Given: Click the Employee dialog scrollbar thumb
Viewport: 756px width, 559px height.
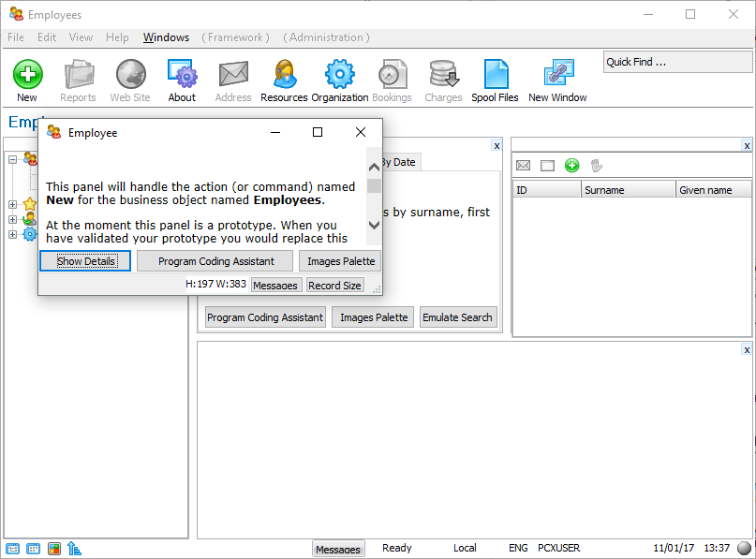Looking at the screenshot, I should pos(374,186).
